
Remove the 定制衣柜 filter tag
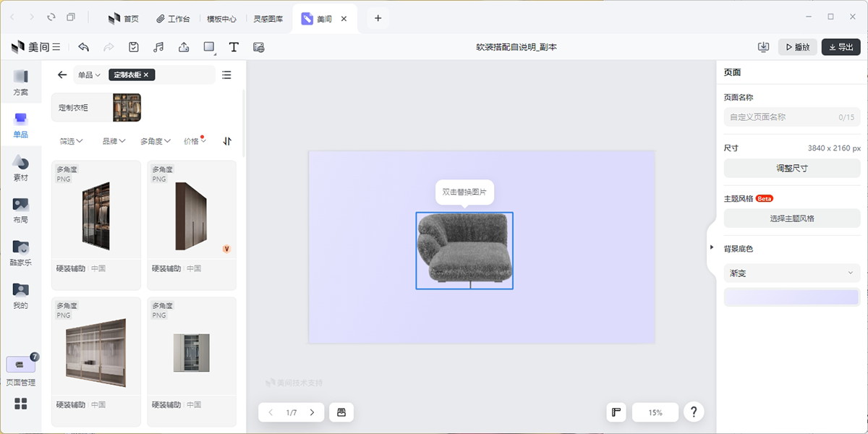tap(146, 75)
